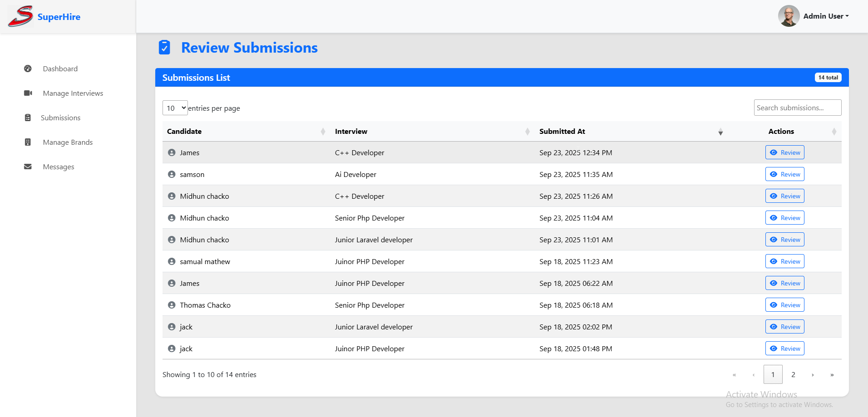Click the Search submissions input field
The image size is (868, 417).
click(x=797, y=108)
